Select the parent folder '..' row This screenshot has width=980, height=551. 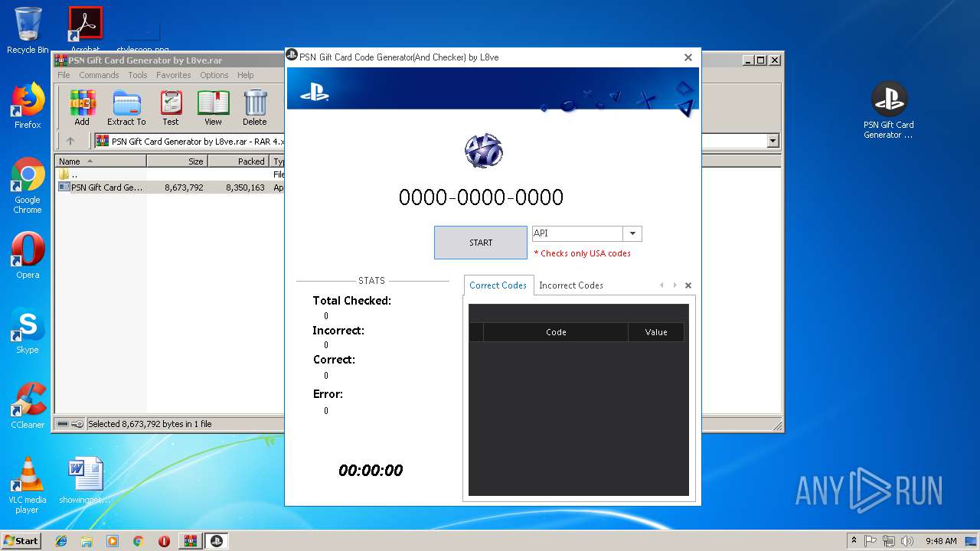click(170, 174)
